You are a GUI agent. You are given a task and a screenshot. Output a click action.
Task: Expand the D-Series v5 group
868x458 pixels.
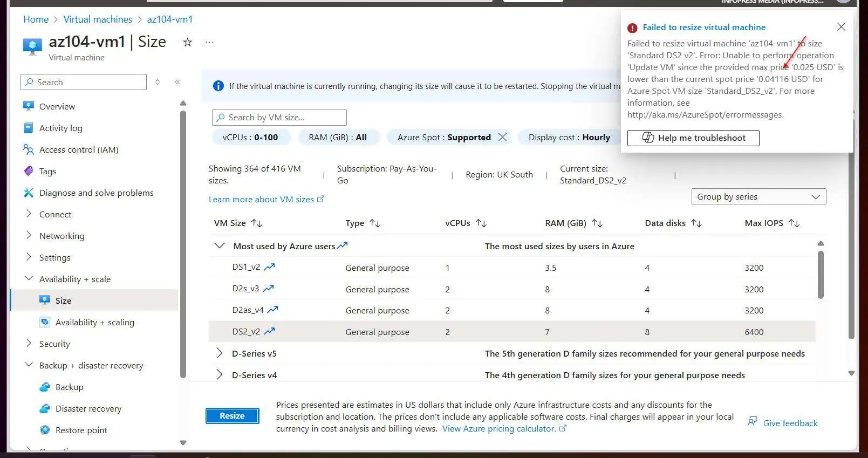219,353
